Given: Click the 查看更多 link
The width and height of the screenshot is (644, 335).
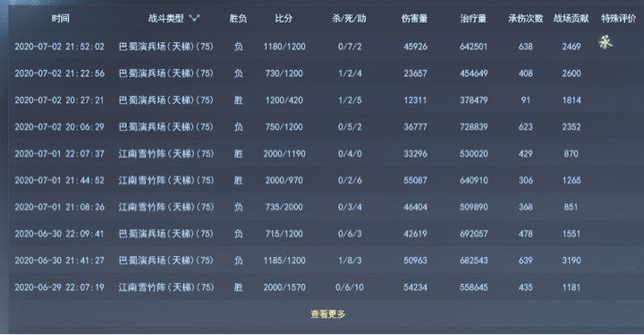Looking at the screenshot, I should (327, 314).
